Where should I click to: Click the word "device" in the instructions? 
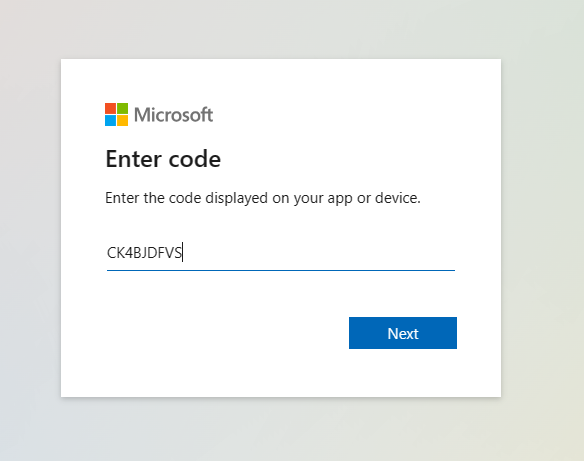click(398, 198)
